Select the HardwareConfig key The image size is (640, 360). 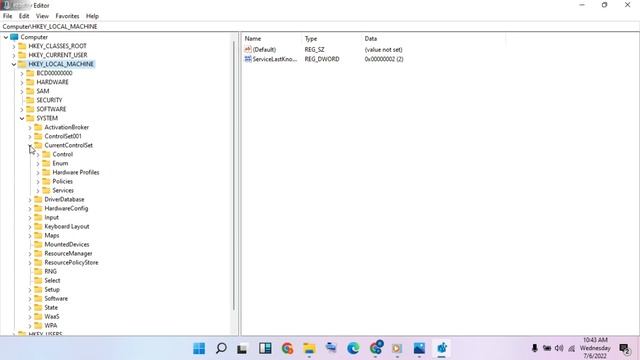coord(66,208)
